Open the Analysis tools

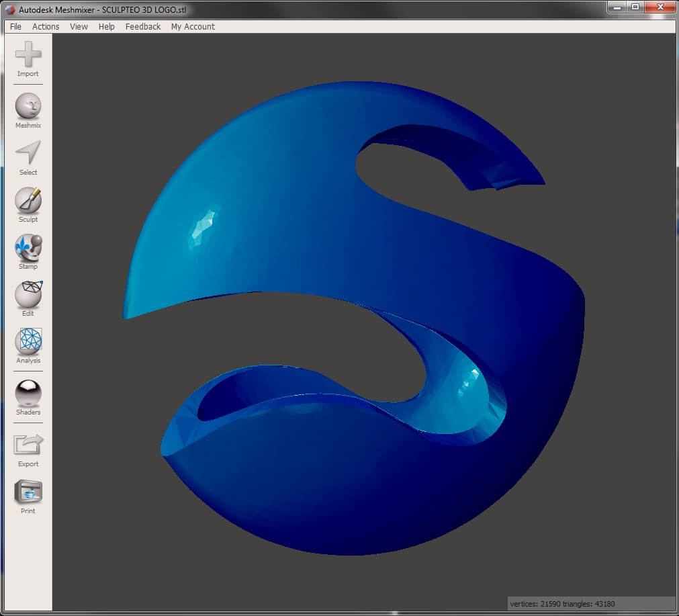pyautogui.click(x=28, y=343)
